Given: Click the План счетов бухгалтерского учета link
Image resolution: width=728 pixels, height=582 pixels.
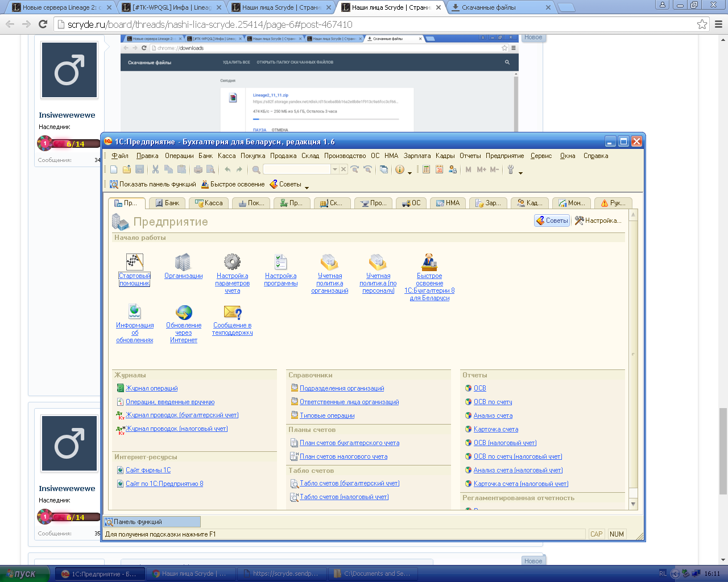Looking at the screenshot, I should (349, 443).
